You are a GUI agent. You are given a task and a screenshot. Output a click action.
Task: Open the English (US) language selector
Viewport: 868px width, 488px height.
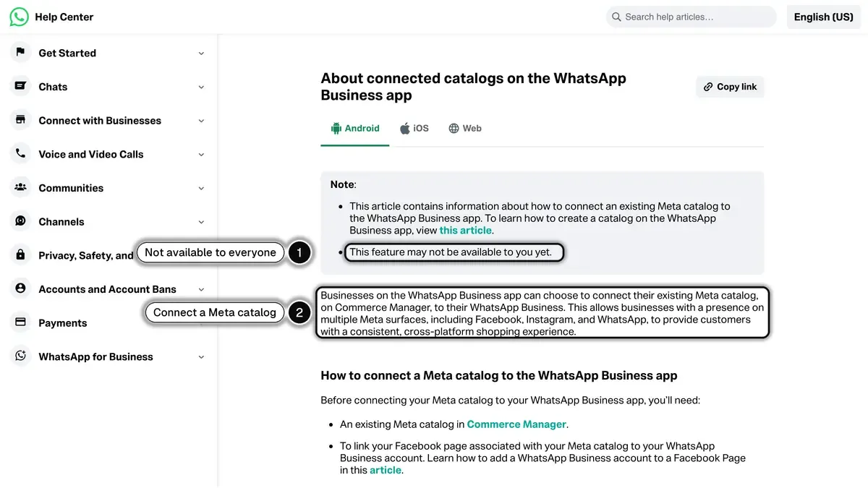pyautogui.click(x=823, y=17)
